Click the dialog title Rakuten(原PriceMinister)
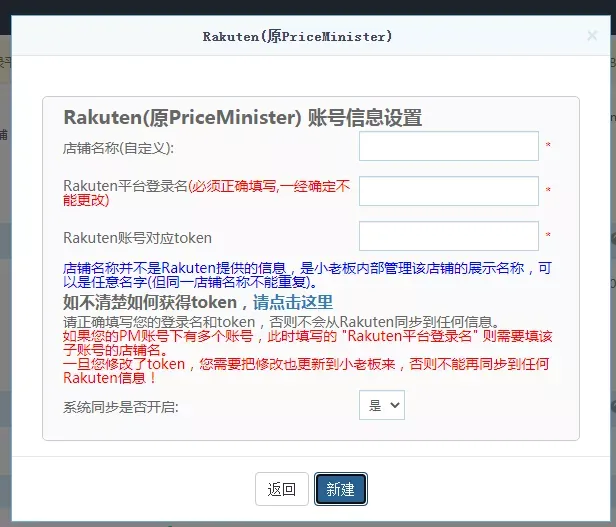 point(297,37)
